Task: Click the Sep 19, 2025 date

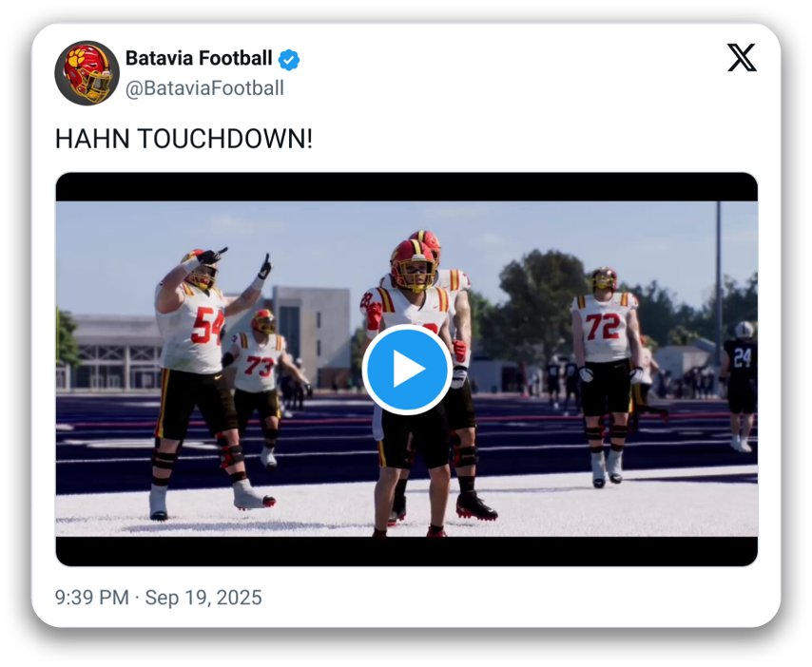Action: [203, 598]
